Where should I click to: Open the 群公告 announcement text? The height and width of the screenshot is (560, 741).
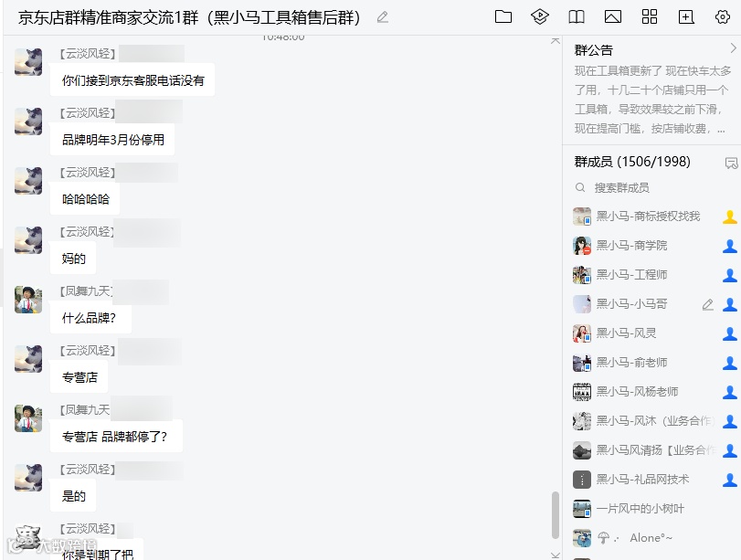(x=651, y=100)
